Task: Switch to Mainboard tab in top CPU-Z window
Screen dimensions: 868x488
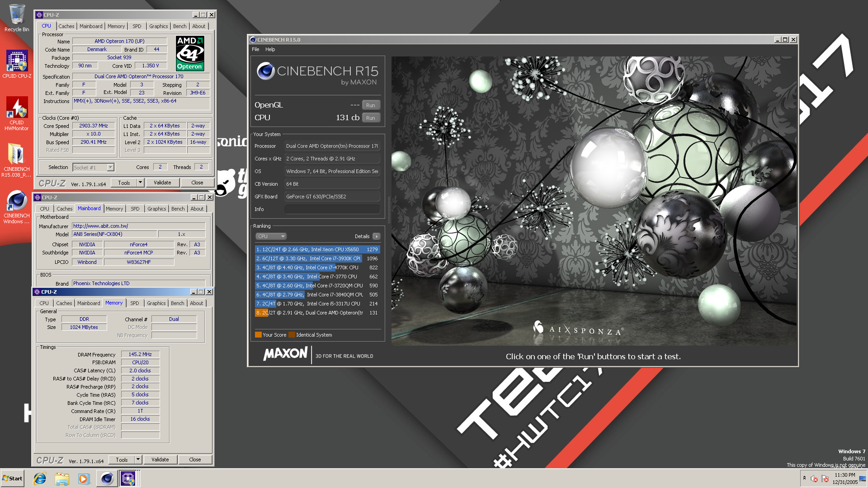Action: tap(91, 26)
